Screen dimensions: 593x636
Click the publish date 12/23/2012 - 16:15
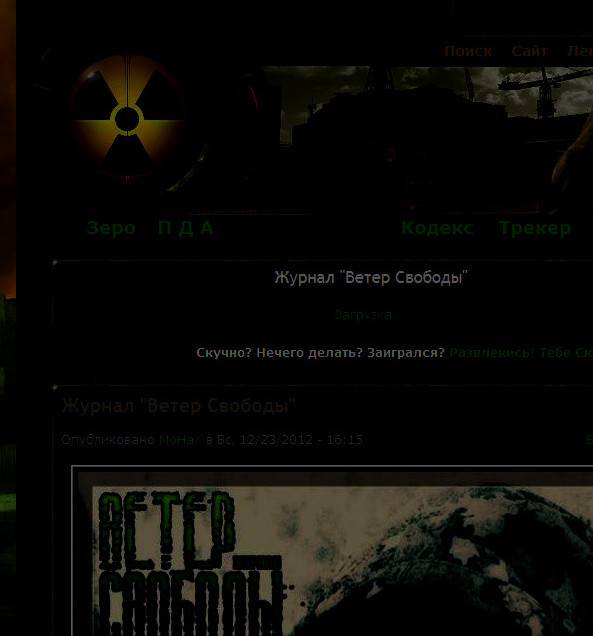tap(301, 440)
